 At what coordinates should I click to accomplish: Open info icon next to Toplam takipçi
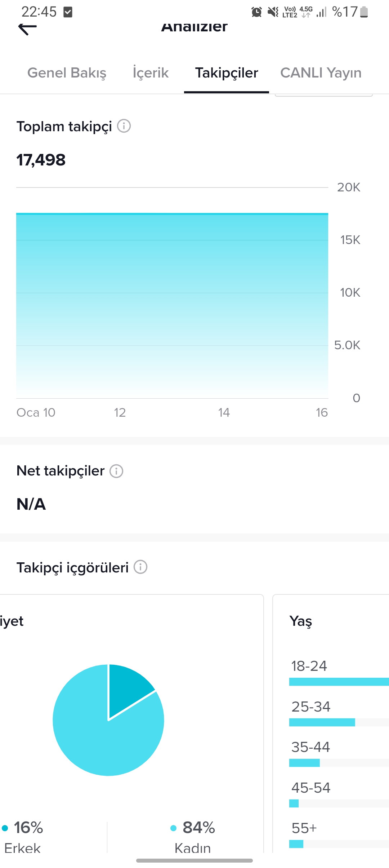tap(124, 126)
